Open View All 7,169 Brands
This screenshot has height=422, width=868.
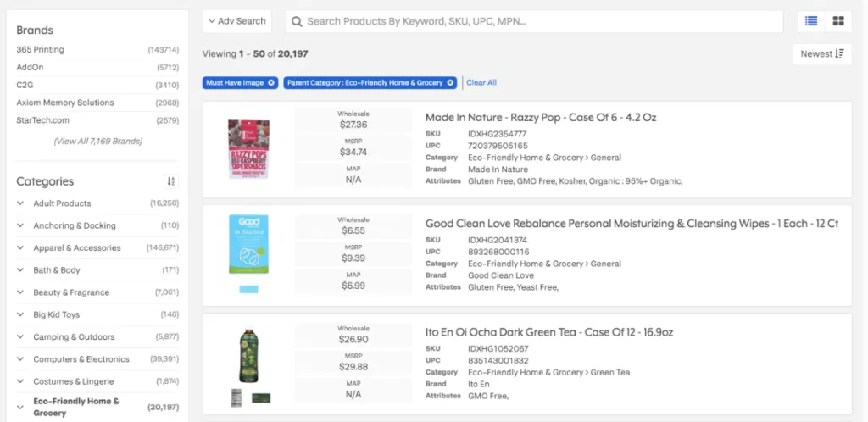coord(98,141)
